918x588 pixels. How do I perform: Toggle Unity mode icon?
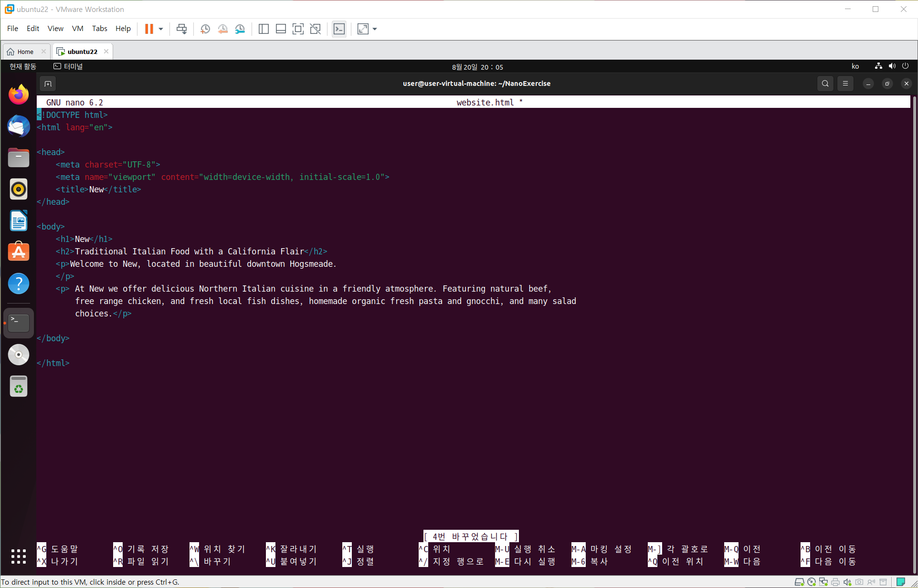coord(315,29)
